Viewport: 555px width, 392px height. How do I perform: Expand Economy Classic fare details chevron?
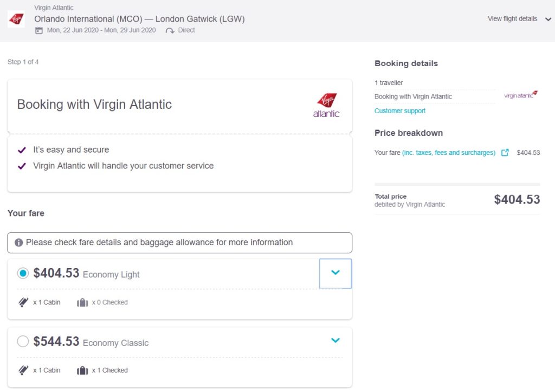tap(335, 341)
